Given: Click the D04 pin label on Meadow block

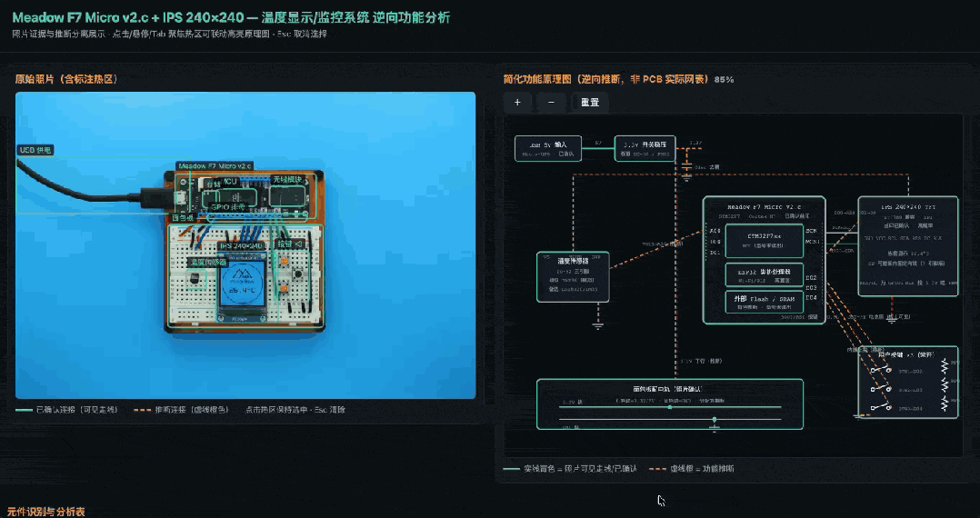Looking at the screenshot, I should point(811,298).
